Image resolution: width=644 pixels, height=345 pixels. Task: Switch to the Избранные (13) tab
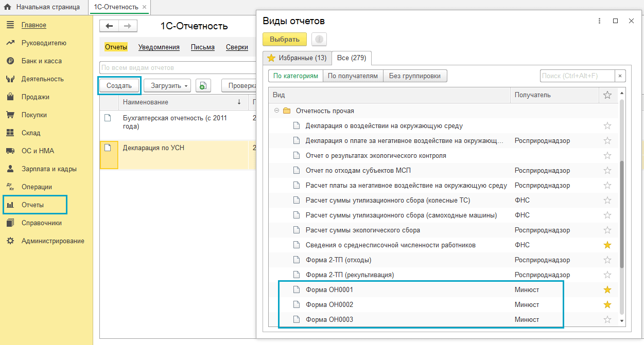[x=297, y=58]
